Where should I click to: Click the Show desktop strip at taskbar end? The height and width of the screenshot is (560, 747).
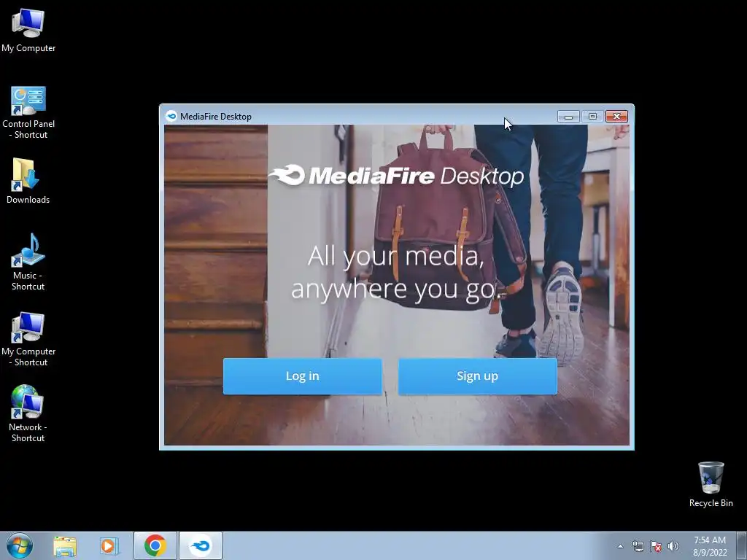[x=742, y=545]
